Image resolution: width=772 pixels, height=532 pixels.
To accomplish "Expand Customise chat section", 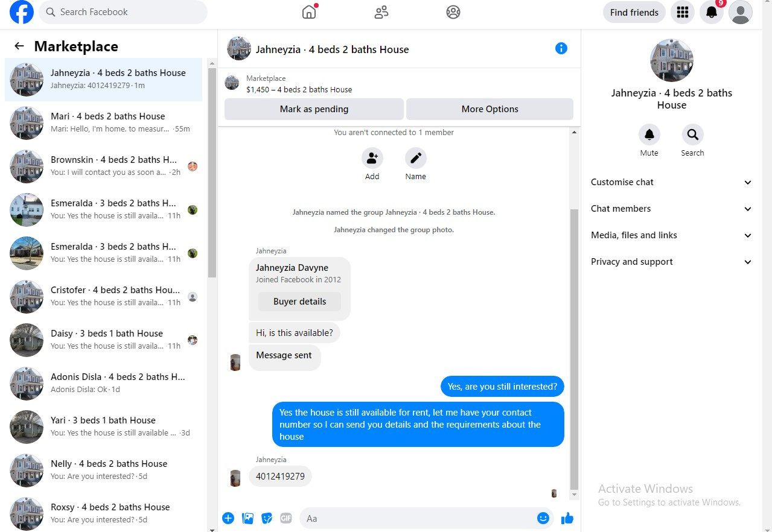I will [672, 182].
